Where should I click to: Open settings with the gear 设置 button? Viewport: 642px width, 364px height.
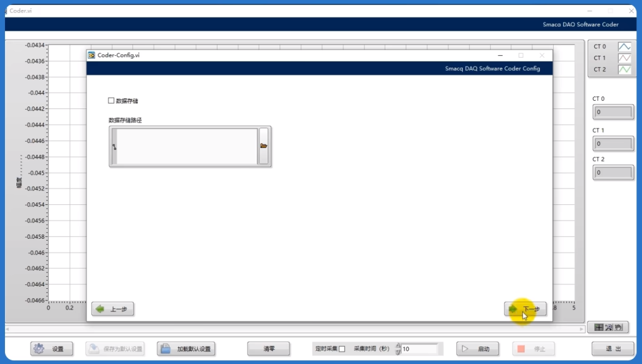[x=51, y=349]
